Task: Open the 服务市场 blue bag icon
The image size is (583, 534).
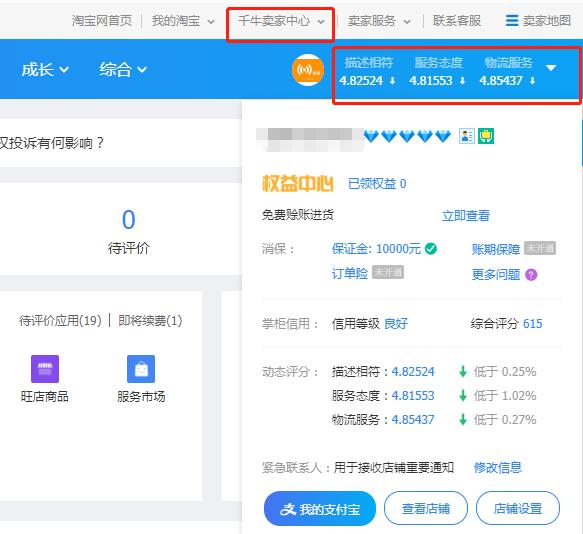Action: 141,369
